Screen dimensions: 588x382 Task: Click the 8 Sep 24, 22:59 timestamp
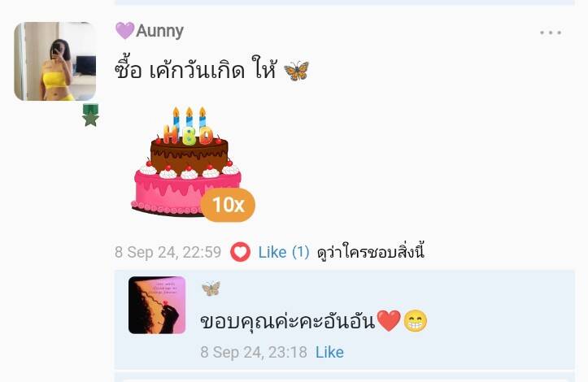(168, 252)
